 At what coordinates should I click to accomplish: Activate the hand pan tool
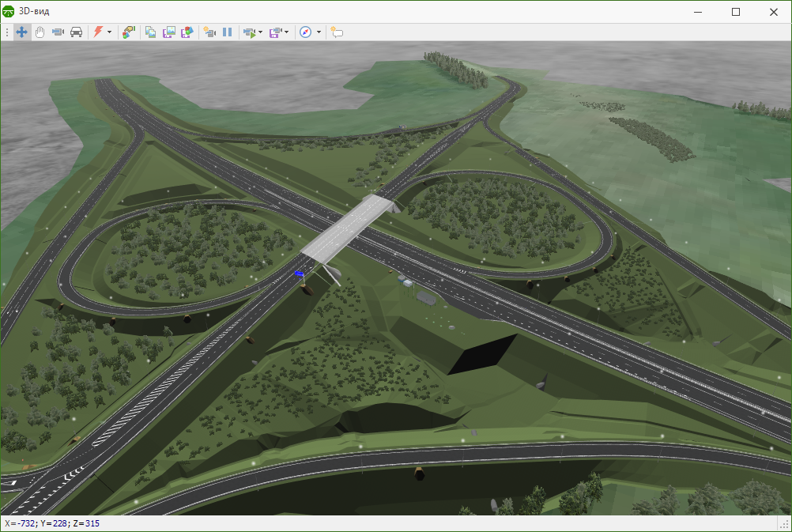[x=40, y=32]
